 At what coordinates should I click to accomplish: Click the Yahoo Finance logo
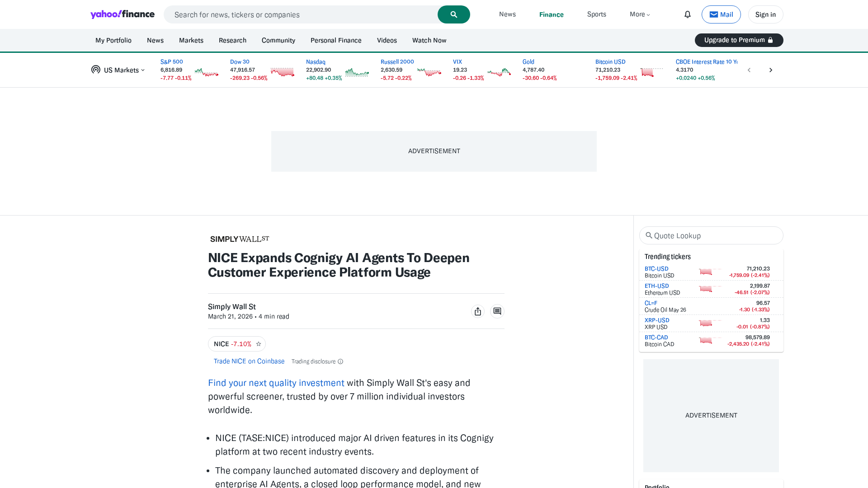pos(123,14)
